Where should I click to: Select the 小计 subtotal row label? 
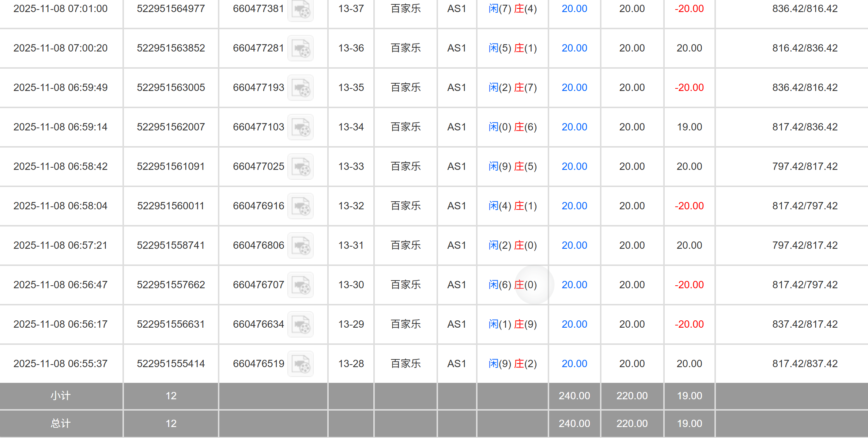coord(61,396)
